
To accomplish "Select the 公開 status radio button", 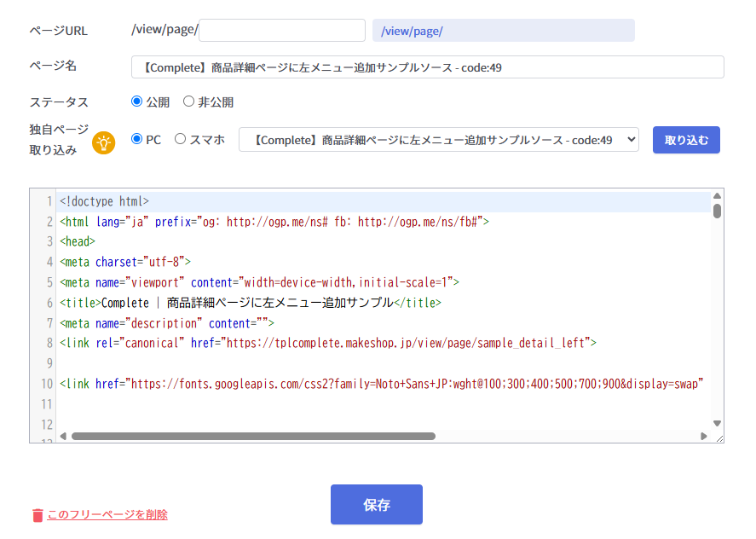I will 137,101.
